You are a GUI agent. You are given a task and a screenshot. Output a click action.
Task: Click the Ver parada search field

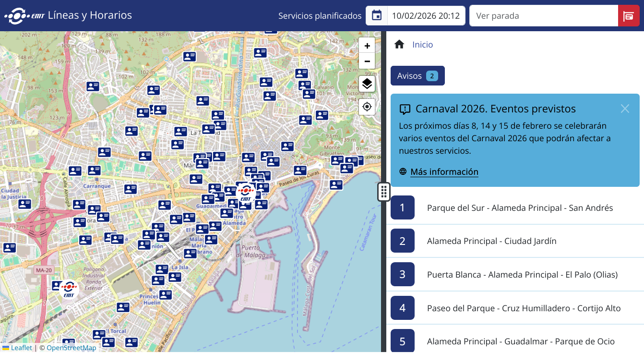point(543,16)
